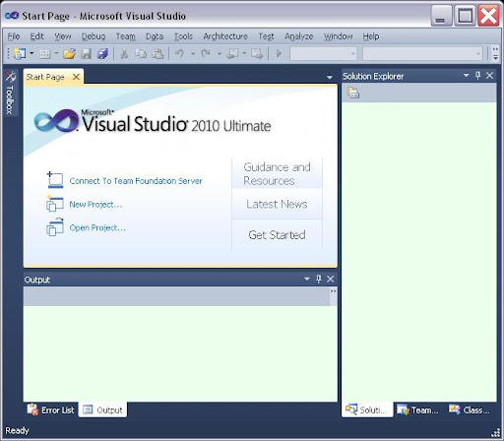Screen dimensions: 504x441
Task: Open the Help menu
Action: click(x=371, y=36)
